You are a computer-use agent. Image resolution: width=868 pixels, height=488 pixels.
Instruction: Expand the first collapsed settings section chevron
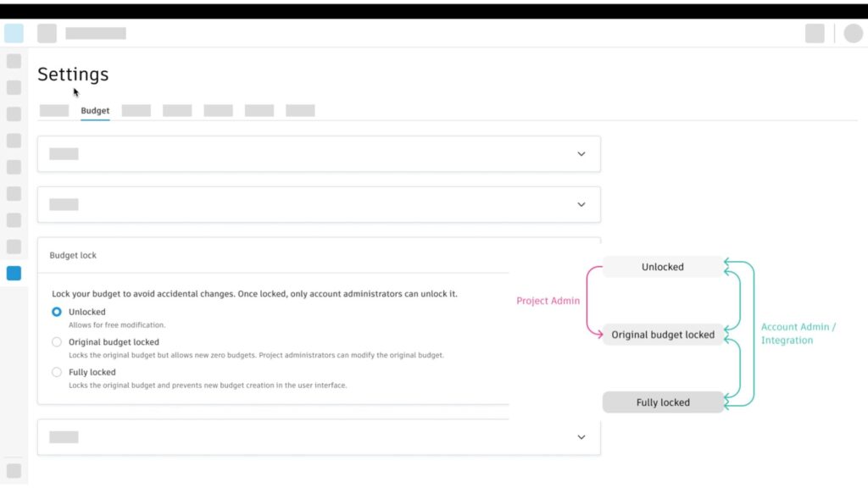click(x=581, y=154)
